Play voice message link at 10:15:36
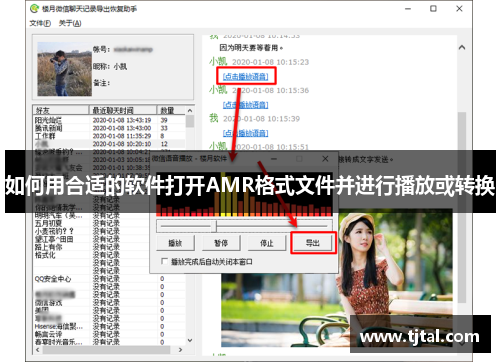Screen dimensions: 500x362 click(246, 105)
